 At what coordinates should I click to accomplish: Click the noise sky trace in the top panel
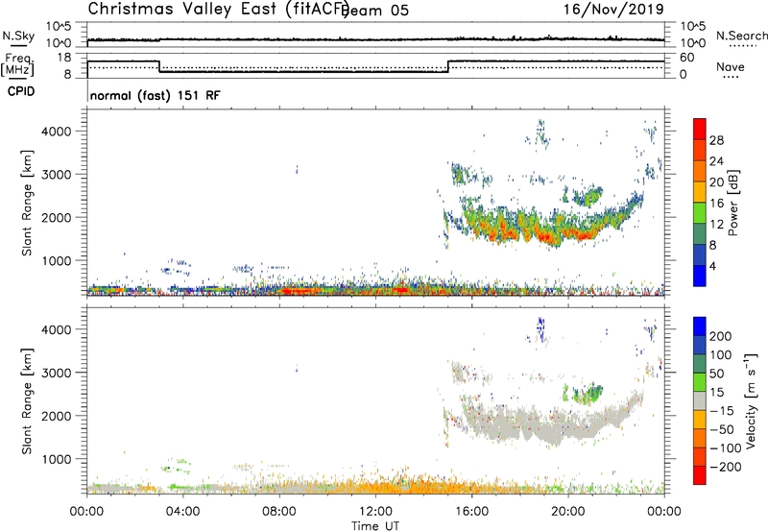[375, 39]
